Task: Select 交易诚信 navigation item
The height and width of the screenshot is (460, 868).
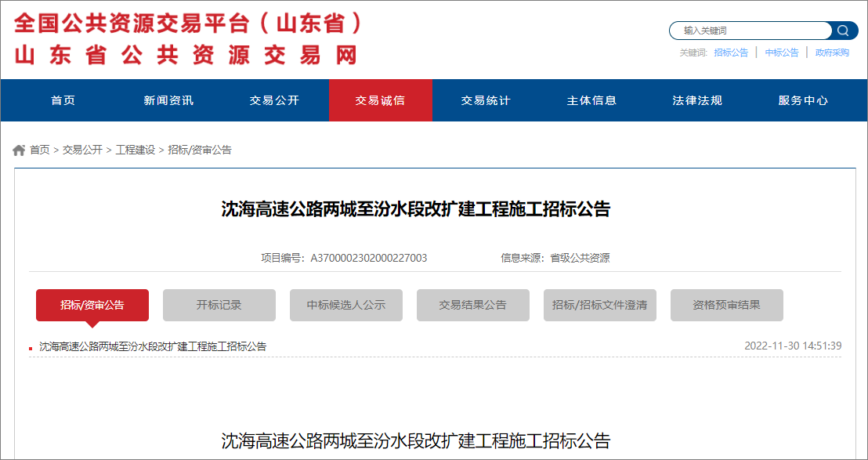Action: [x=380, y=100]
